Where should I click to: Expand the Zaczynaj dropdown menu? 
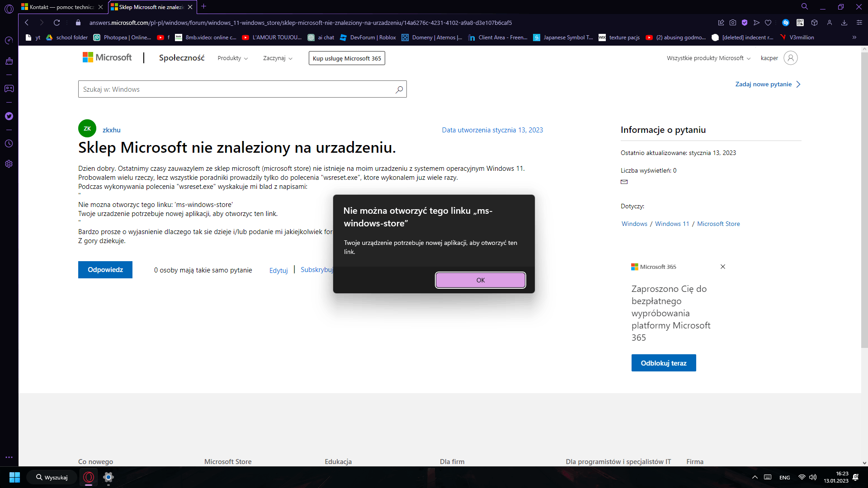coord(278,58)
